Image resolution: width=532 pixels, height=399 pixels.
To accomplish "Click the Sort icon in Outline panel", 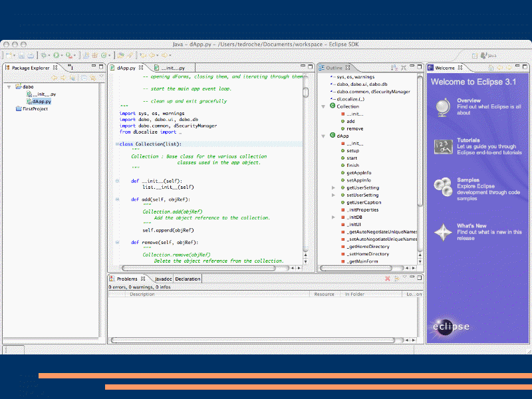I will click(x=394, y=68).
